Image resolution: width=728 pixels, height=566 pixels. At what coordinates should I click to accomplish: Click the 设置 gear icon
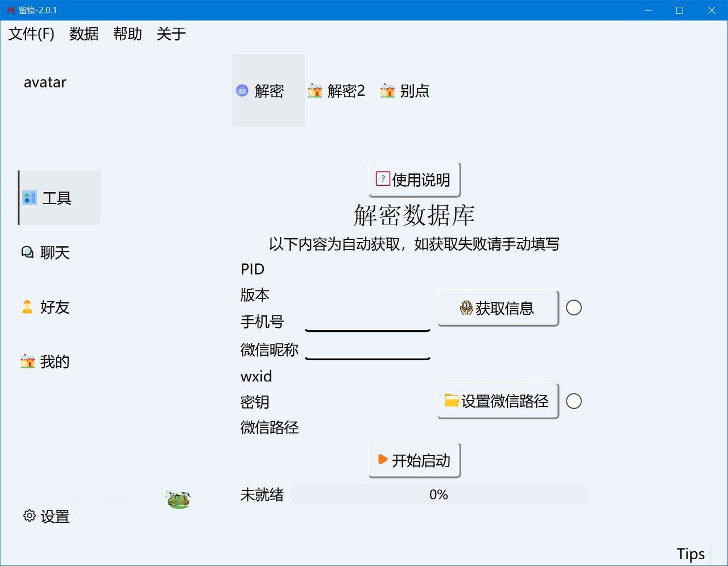[x=29, y=515]
